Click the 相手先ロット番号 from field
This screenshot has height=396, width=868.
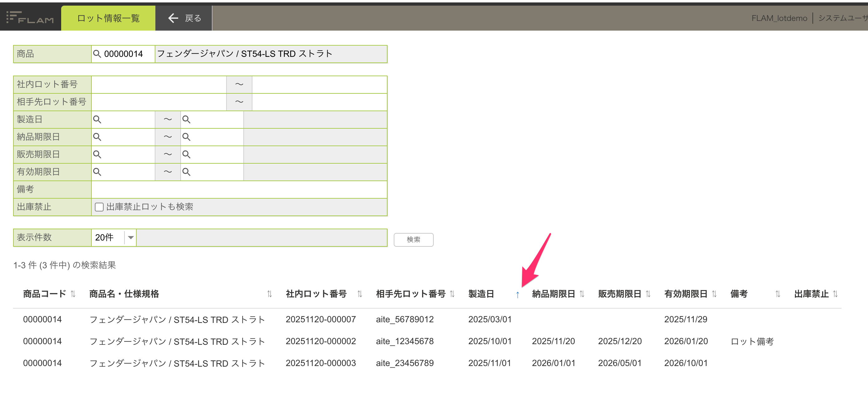click(159, 102)
